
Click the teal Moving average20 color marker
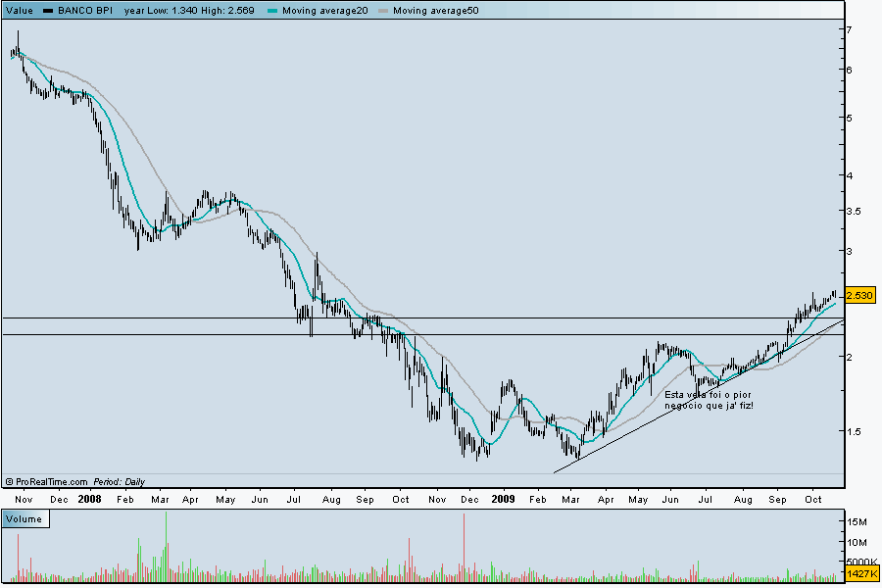[272, 11]
